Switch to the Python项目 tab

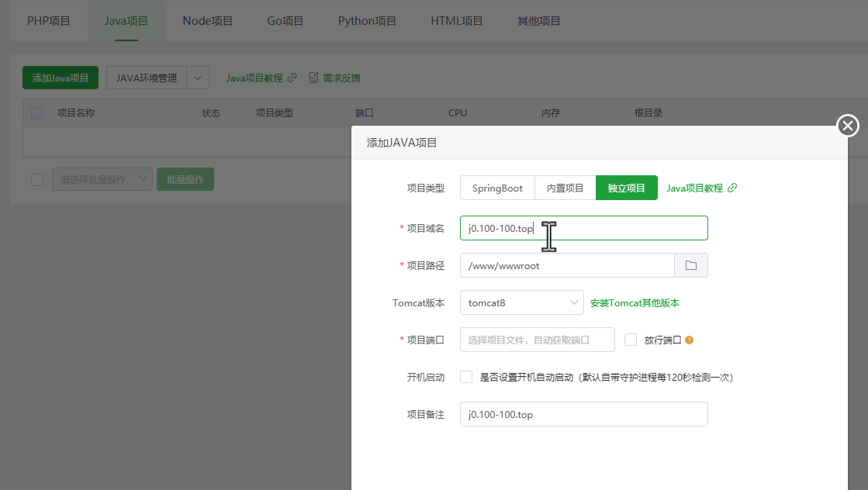click(x=367, y=21)
